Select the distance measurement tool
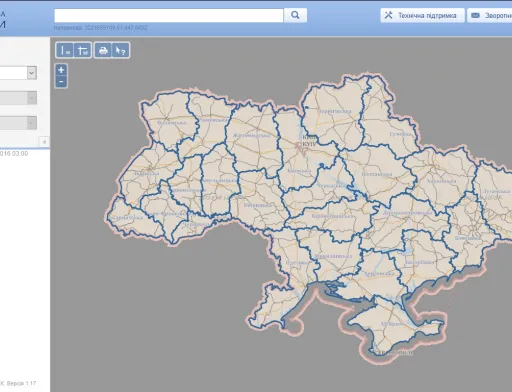 pos(65,51)
